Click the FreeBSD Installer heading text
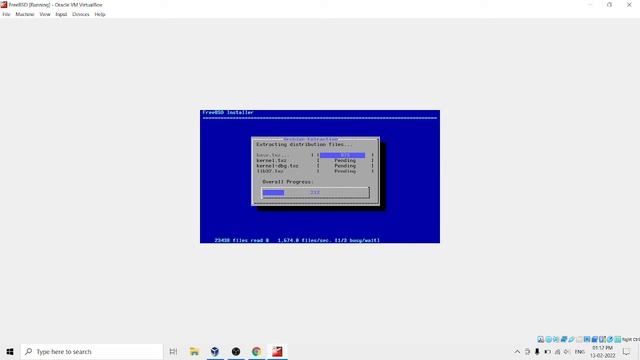This screenshot has height=360, width=640. coord(228,112)
